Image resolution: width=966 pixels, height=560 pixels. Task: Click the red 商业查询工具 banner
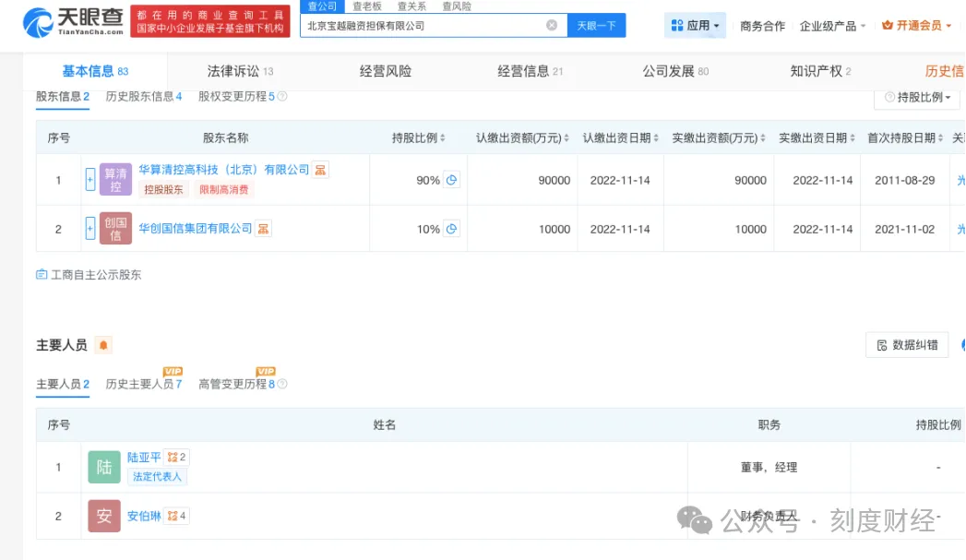pyautogui.click(x=210, y=21)
